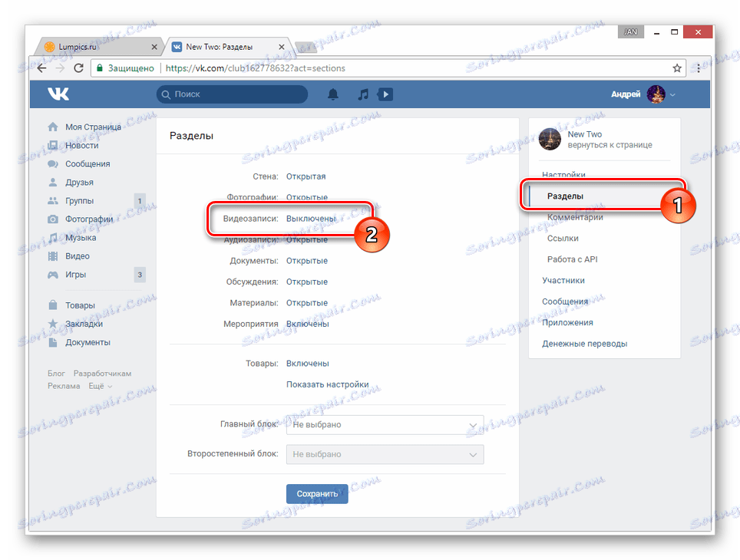
Task: Open the Андрей profile menu arrow
Action: point(672,95)
